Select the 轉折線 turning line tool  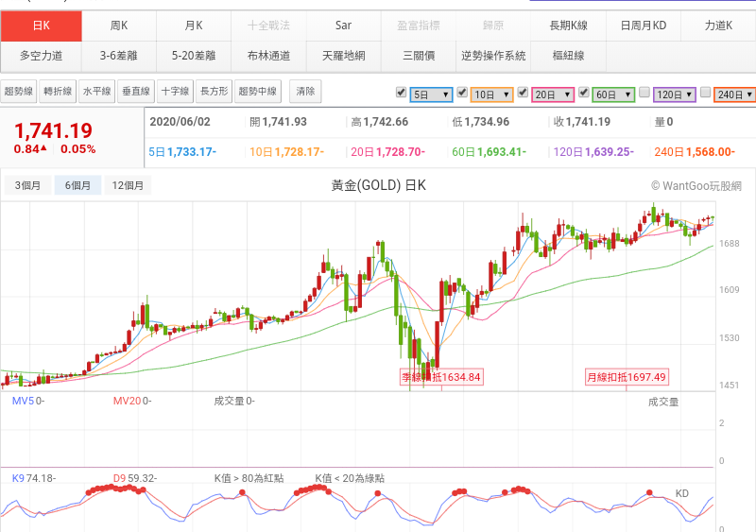[58, 92]
